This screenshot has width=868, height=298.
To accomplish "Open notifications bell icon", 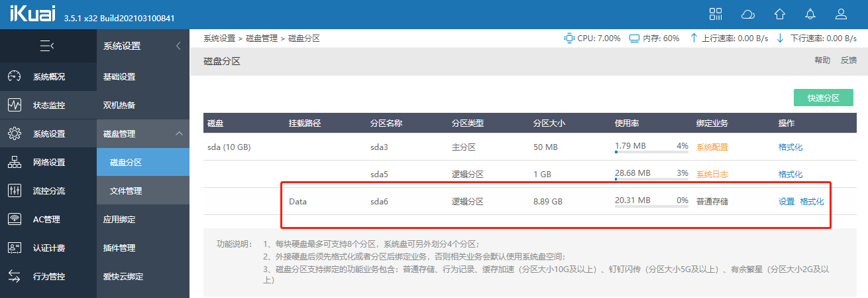I will coord(810,14).
